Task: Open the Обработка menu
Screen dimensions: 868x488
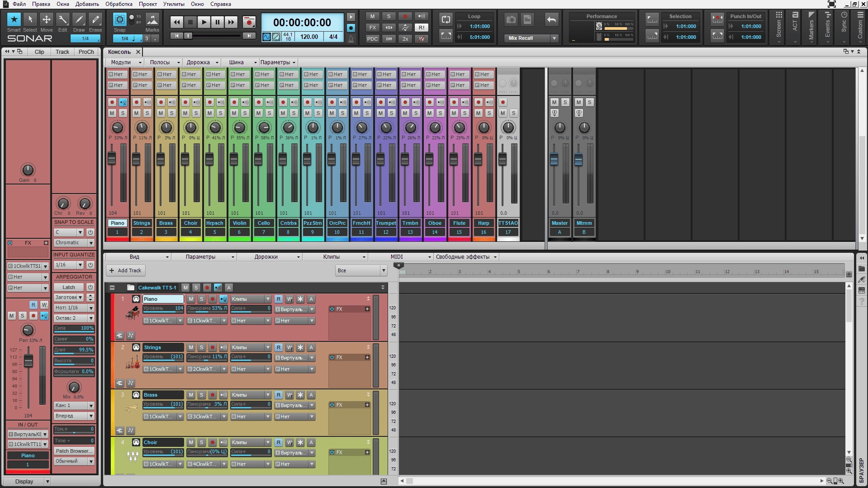Action: [119, 4]
